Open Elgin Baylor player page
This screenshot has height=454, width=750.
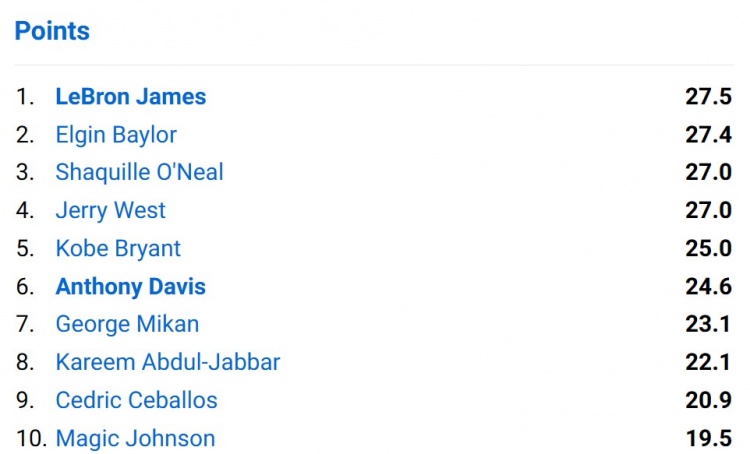coord(116,135)
